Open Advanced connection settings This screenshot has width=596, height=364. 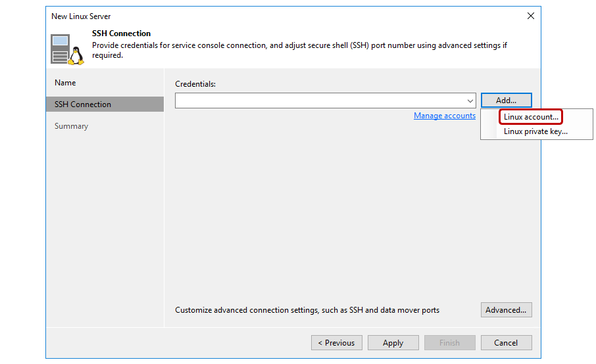506,309
